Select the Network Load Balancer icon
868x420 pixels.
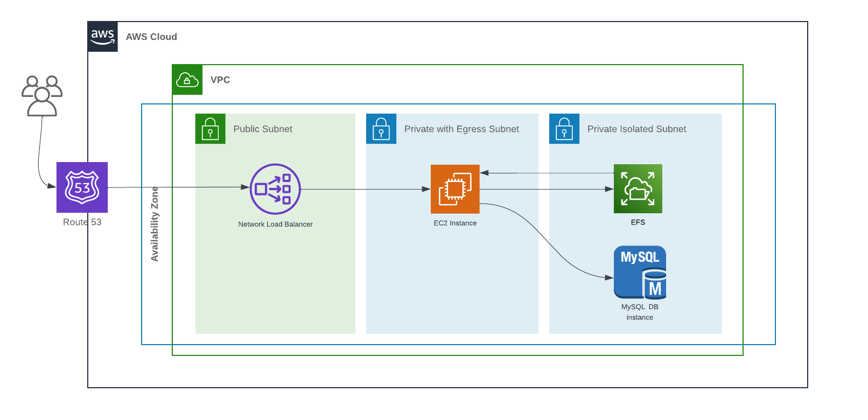[275, 189]
